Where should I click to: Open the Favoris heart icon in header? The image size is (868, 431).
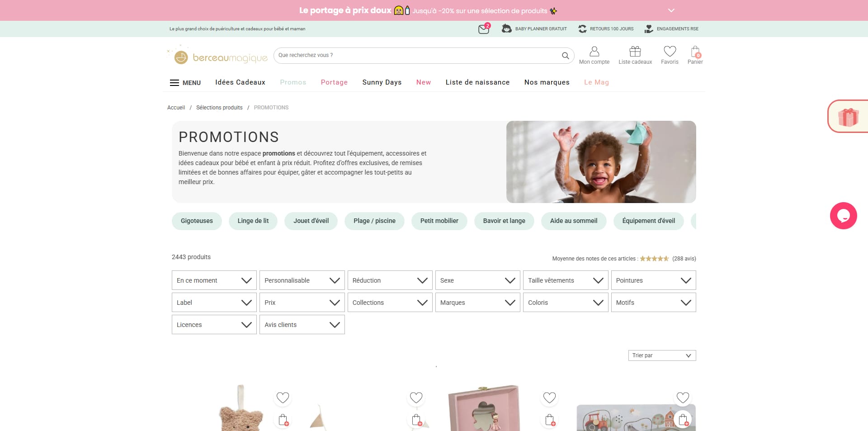(x=670, y=52)
